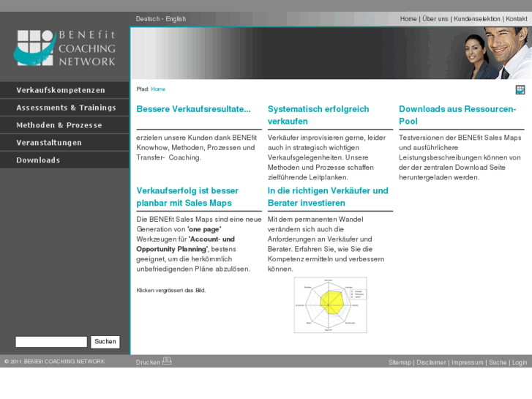This screenshot has height=399, width=532.
Task: Open the Impressum footer link
Action: pyautogui.click(x=467, y=362)
